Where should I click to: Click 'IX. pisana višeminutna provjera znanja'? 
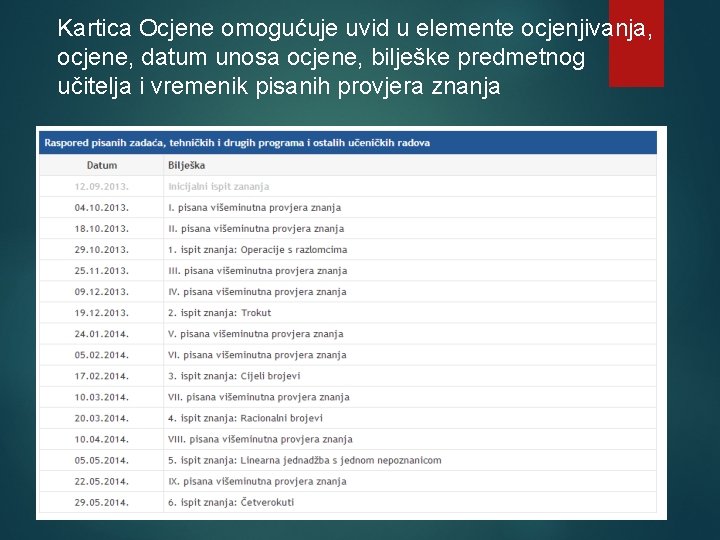[x=257, y=482]
